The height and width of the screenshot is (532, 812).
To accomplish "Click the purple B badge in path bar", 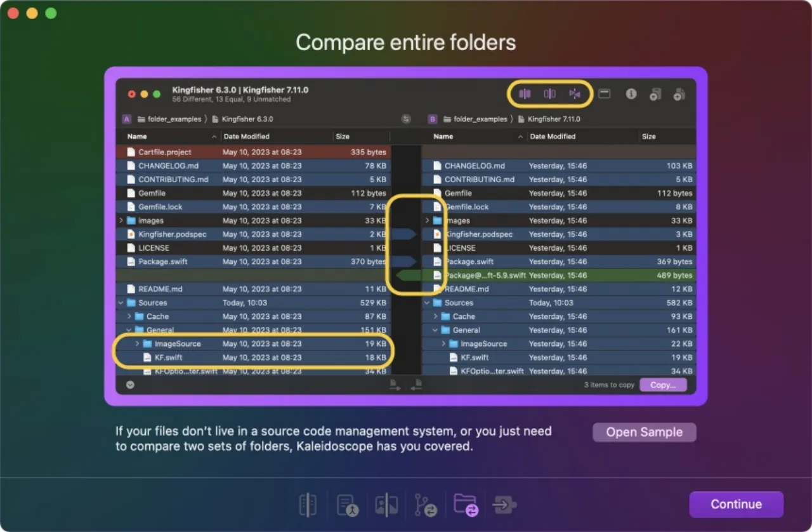I will tap(433, 119).
